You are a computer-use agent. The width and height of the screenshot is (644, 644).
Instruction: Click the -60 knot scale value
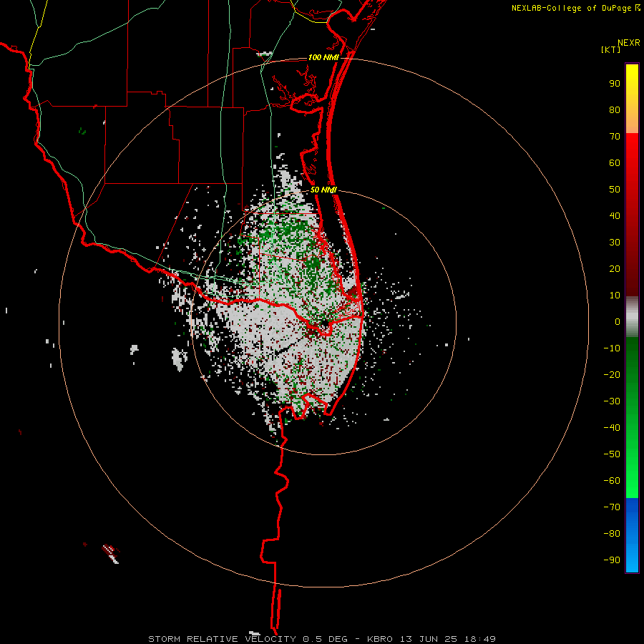click(x=612, y=481)
